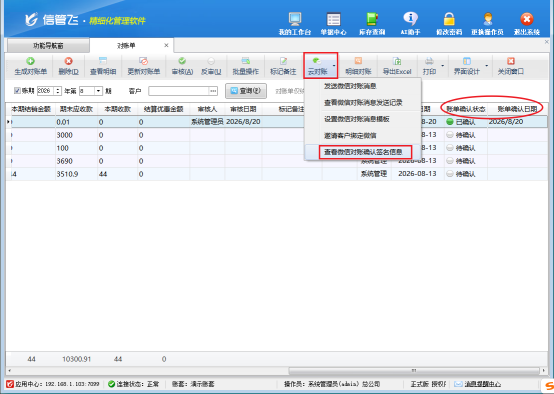Click the 反审 toolbar icon
The width and height of the screenshot is (554, 394).
(x=211, y=61)
